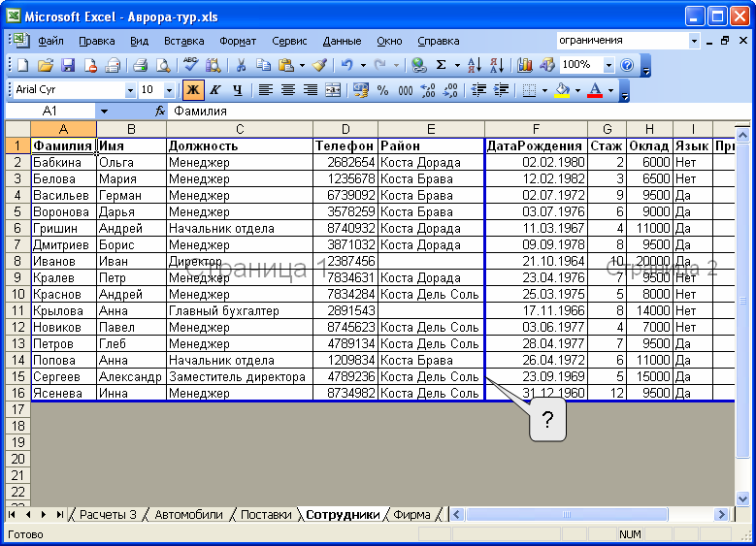Decrease decimal places

point(450,90)
